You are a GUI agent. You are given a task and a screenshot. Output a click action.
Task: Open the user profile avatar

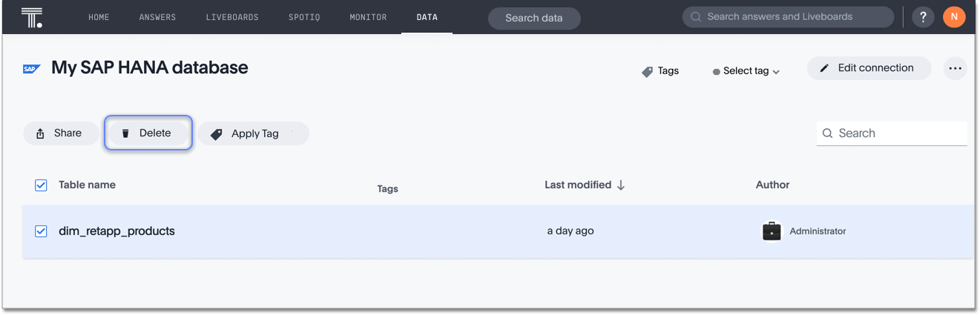pos(954,17)
